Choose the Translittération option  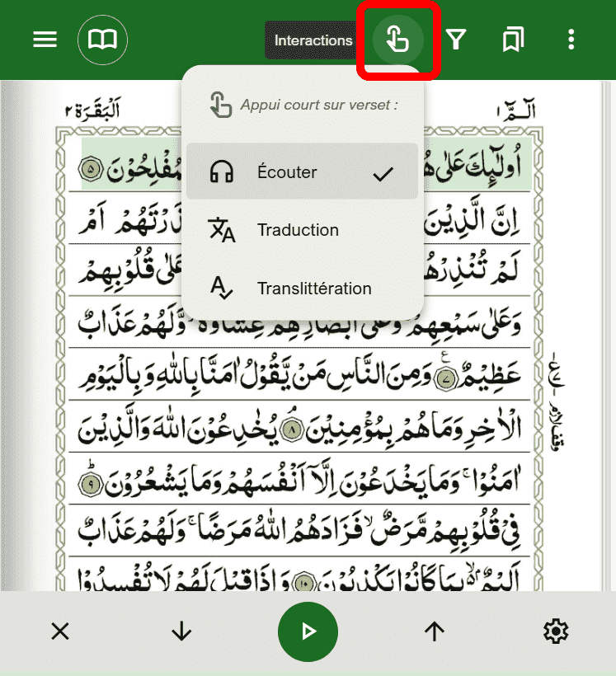(302, 288)
